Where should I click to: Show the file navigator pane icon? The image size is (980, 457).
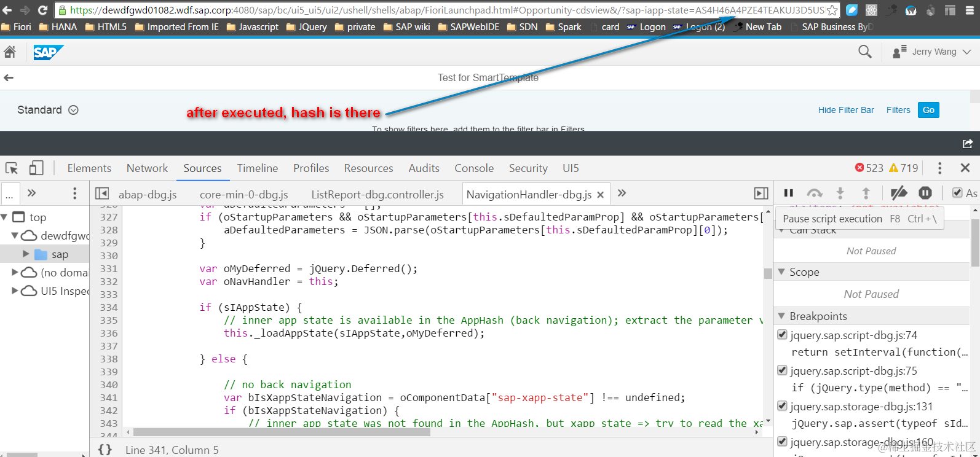(102, 194)
